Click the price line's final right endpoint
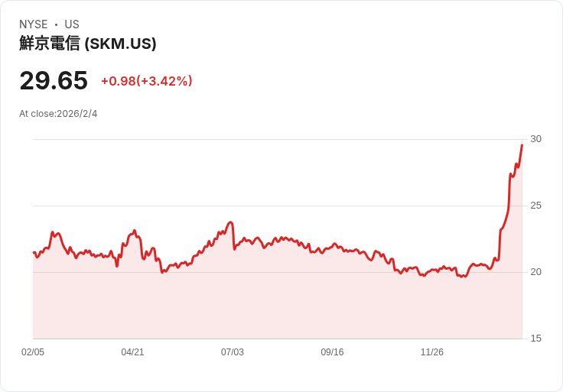This screenshot has width=563, height=392. (x=522, y=145)
